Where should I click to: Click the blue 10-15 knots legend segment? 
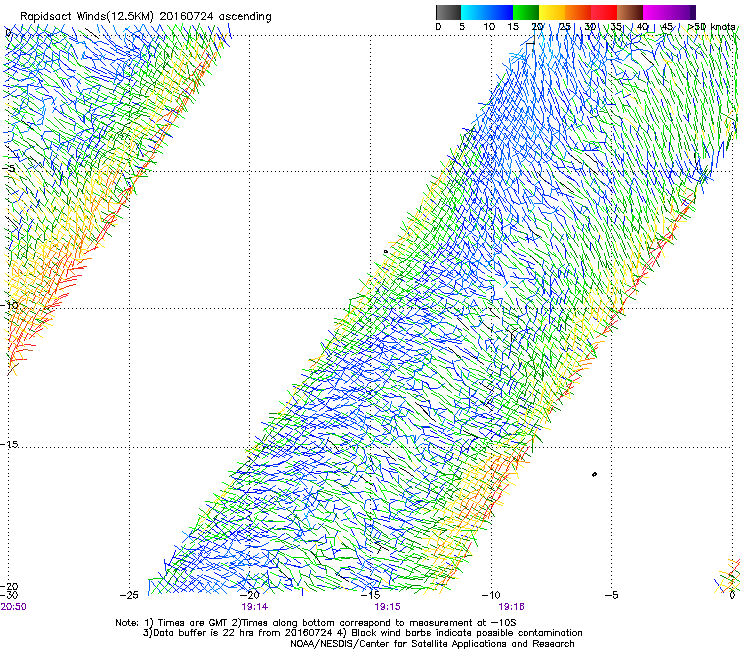[500, 12]
